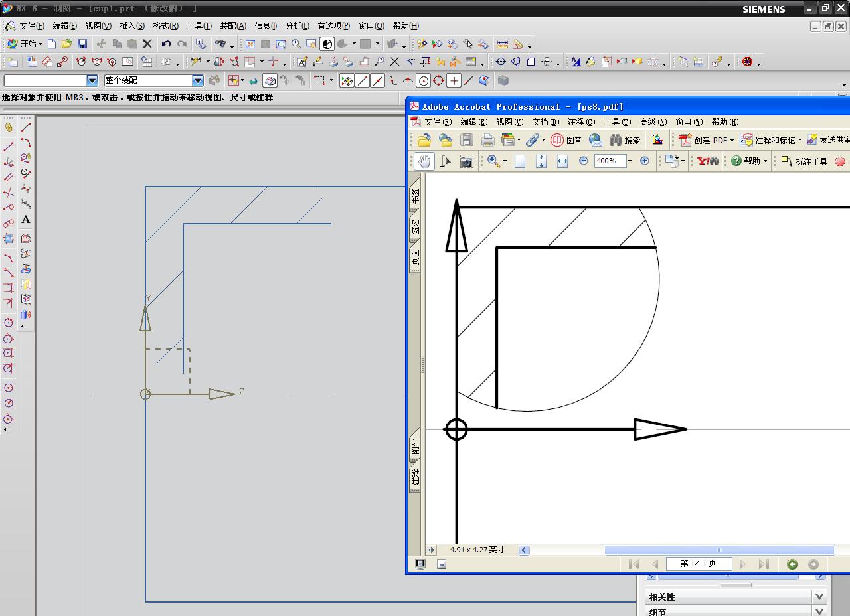Open NX 首选项(P) menu
The image size is (850, 616).
333,26
